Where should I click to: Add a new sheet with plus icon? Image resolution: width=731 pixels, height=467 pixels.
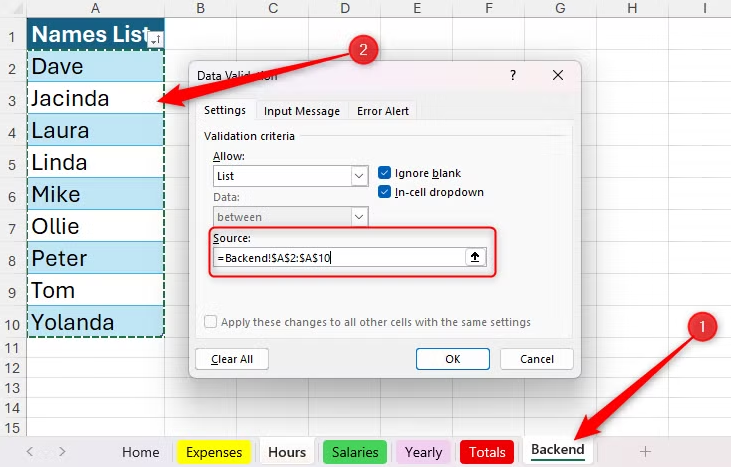[645, 451]
